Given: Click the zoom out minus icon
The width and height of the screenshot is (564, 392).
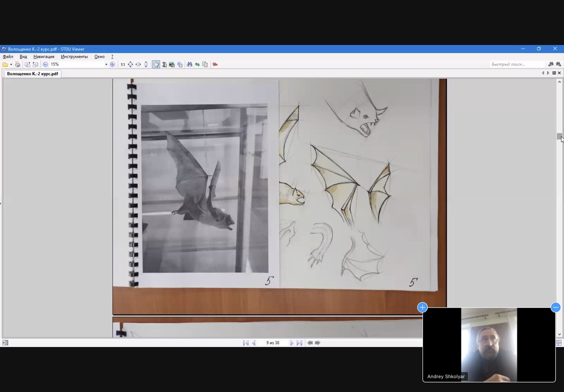Looking at the screenshot, I should tap(45, 65).
